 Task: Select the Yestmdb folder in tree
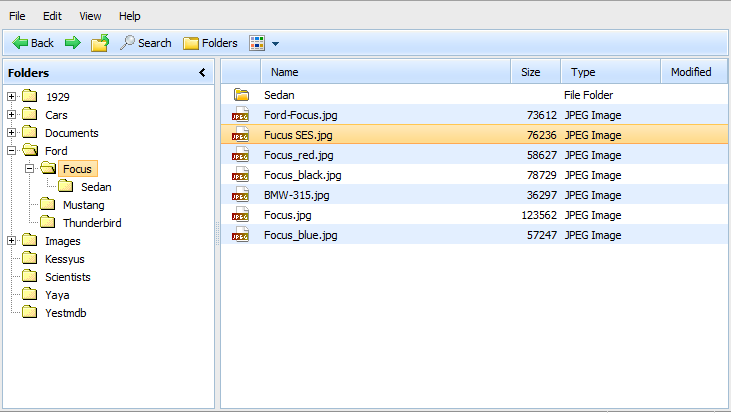pyautogui.click(x=66, y=313)
